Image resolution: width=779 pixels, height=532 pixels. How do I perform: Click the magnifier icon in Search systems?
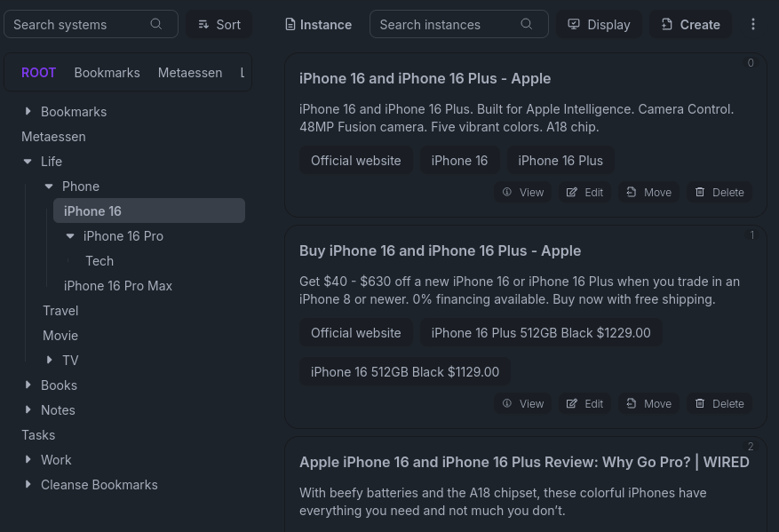point(156,24)
